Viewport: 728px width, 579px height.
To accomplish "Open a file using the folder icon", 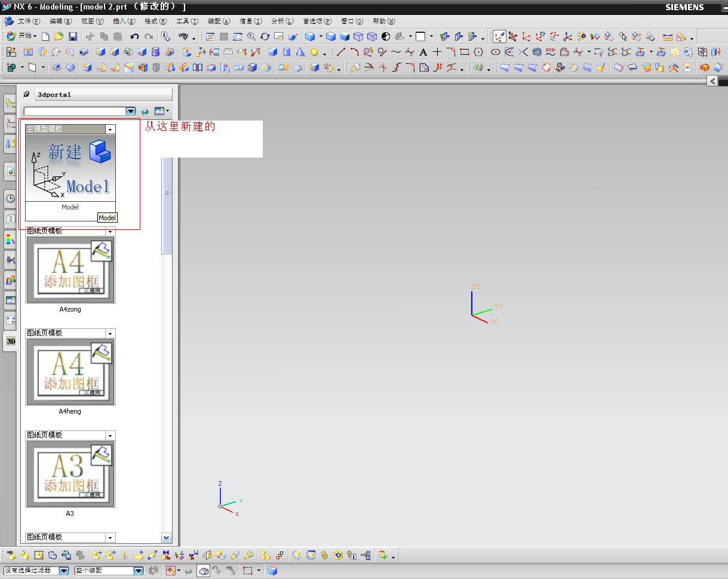I will pyautogui.click(x=59, y=36).
